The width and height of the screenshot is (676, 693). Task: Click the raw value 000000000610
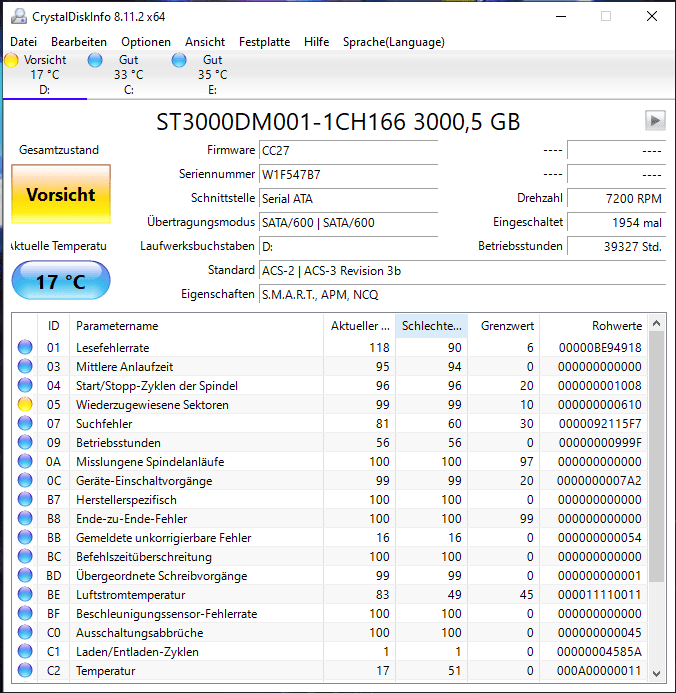pyautogui.click(x=600, y=405)
